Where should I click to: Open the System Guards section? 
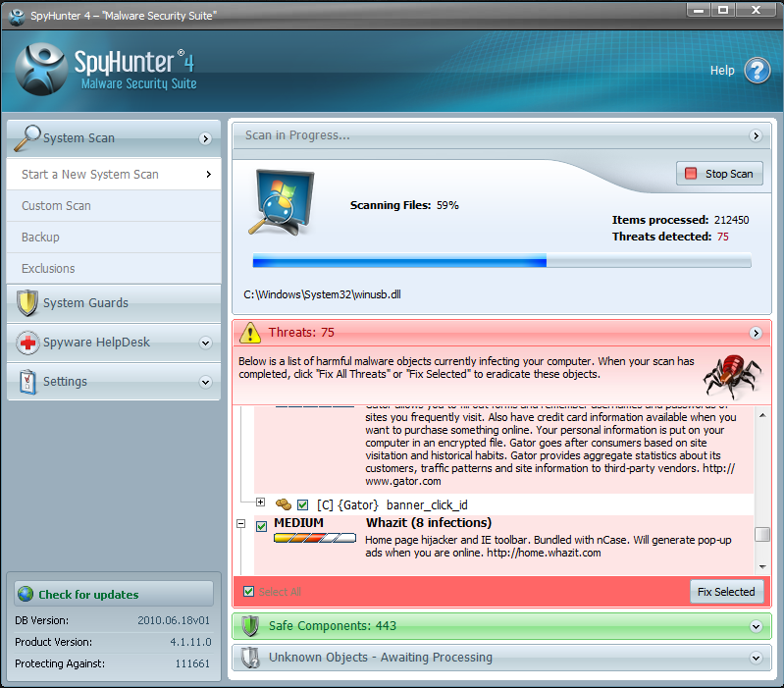tap(114, 303)
